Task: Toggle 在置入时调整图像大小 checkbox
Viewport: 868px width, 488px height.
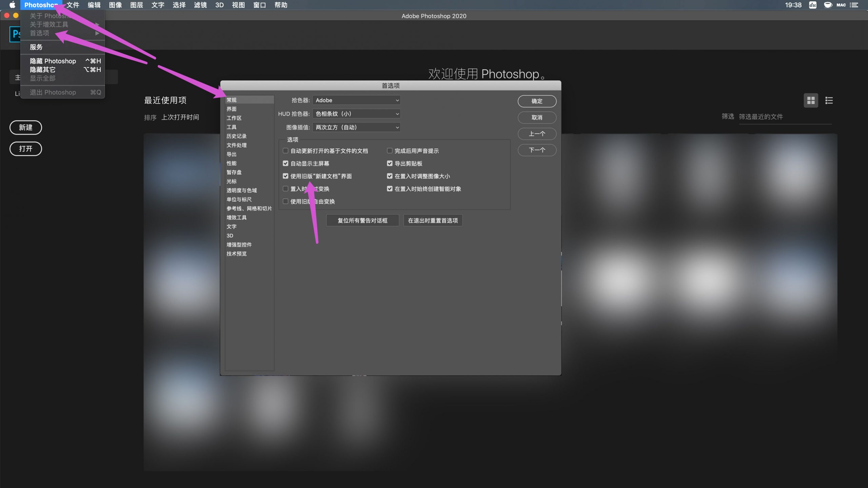Action: pyautogui.click(x=390, y=176)
